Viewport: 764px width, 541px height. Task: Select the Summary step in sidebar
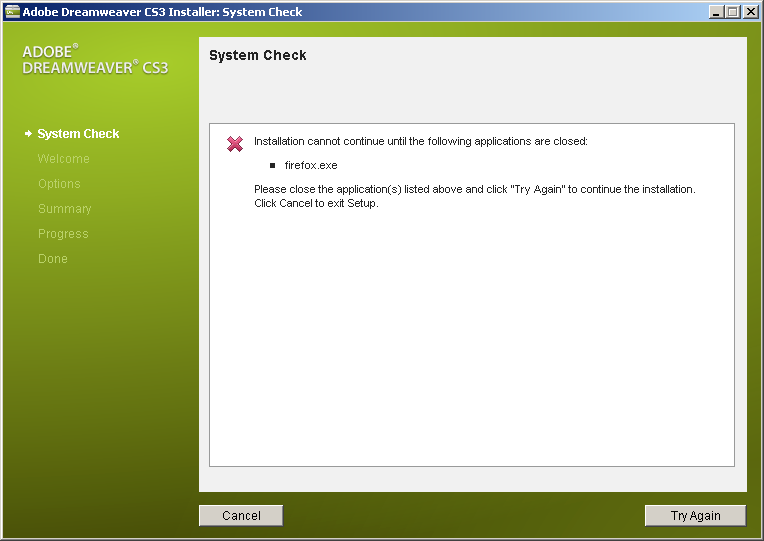coord(64,209)
